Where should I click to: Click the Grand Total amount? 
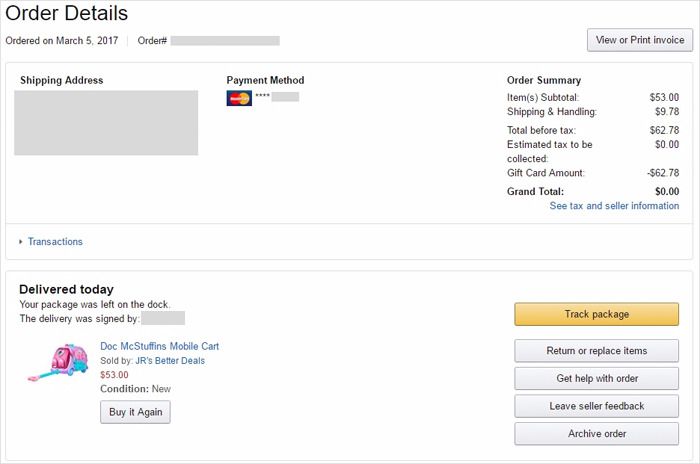[x=667, y=192]
